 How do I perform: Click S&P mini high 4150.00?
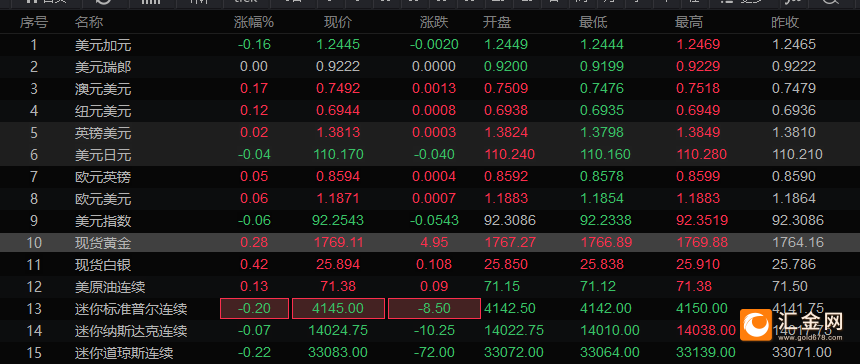701,309
